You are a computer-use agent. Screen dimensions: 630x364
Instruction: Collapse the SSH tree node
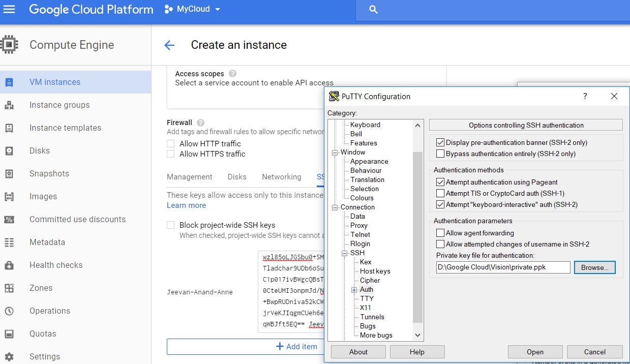coord(345,253)
